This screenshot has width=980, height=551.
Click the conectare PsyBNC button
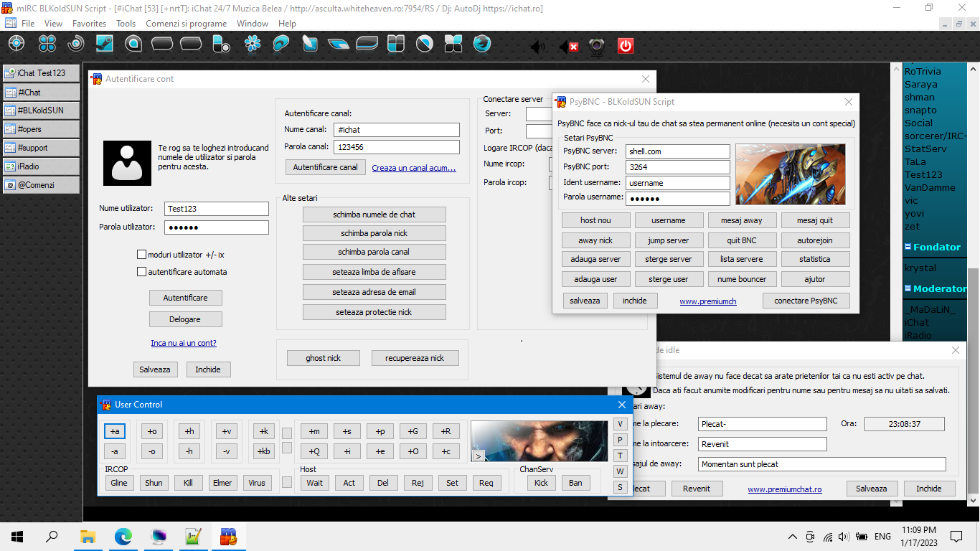[806, 301]
